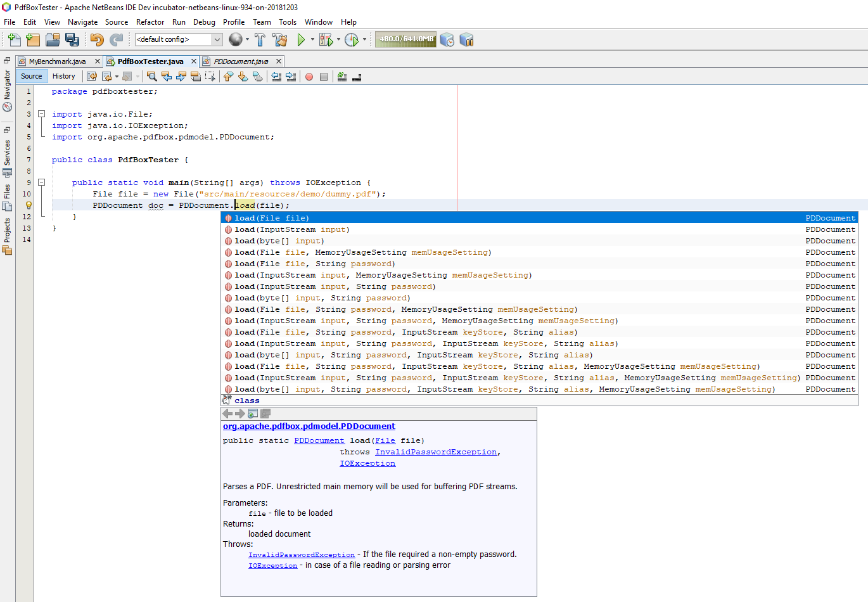Click the Debug Project toolbar icon
Viewport: 868px width, 602px height.
coord(326,39)
